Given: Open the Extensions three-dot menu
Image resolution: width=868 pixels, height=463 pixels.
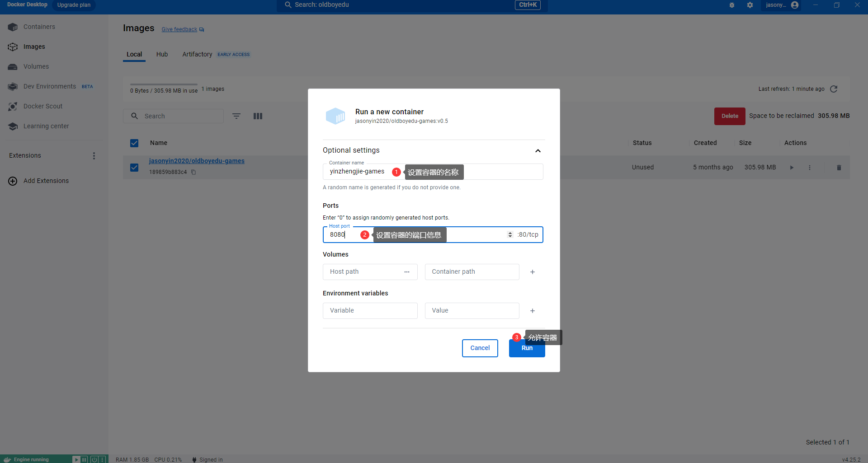Looking at the screenshot, I should (94, 156).
